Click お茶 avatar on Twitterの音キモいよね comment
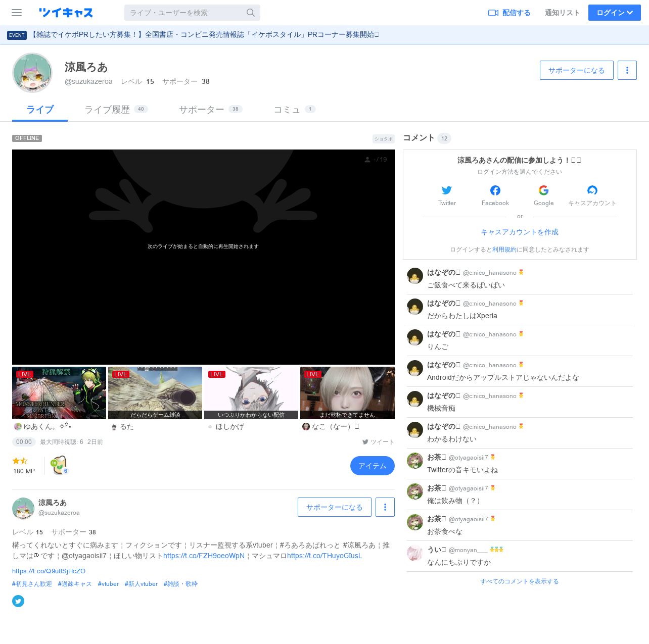Image resolution: width=649 pixels, height=644 pixels. tap(415, 461)
